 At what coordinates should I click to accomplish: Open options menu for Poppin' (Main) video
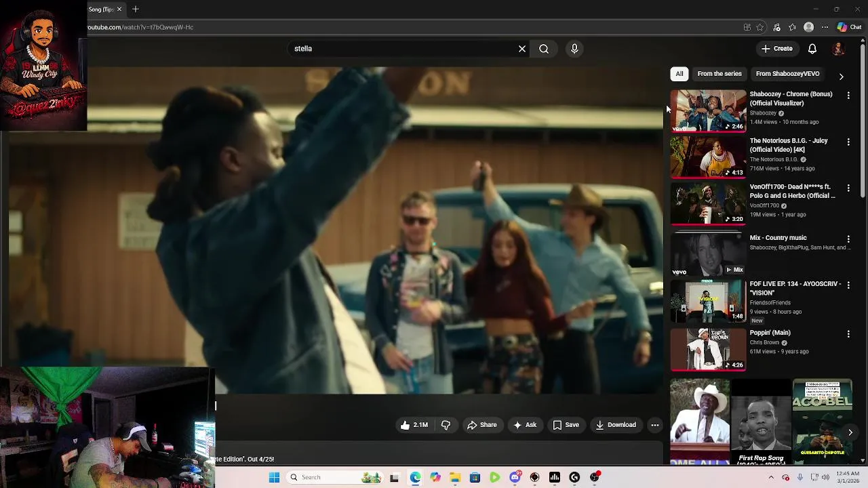click(x=848, y=334)
